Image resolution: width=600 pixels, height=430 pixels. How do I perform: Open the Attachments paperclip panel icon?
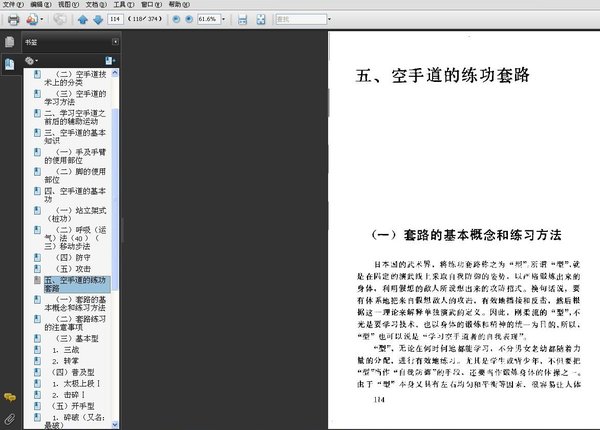[10, 419]
